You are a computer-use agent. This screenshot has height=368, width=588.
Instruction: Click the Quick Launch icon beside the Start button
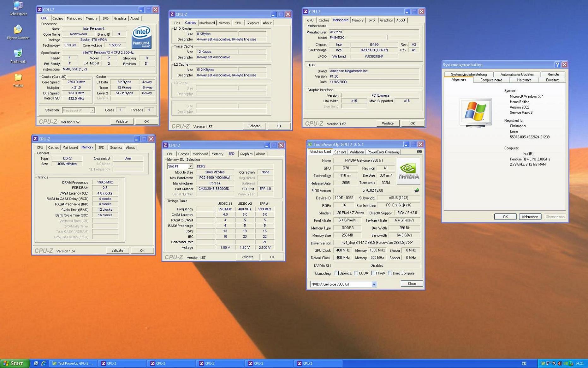(36, 363)
